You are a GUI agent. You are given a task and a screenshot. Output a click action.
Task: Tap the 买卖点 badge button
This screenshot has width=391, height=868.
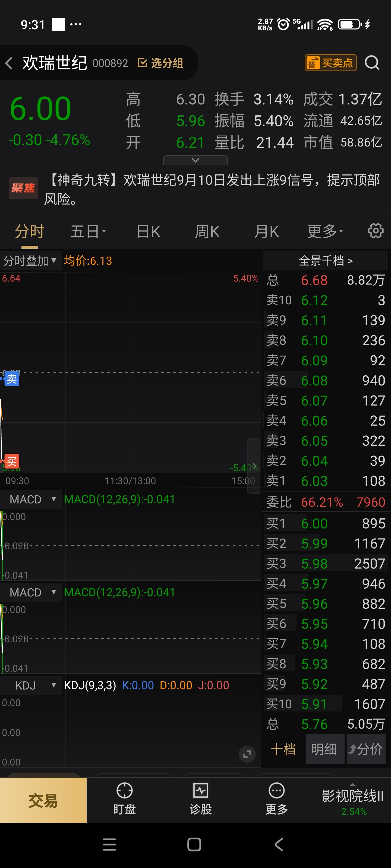coord(331,63)
